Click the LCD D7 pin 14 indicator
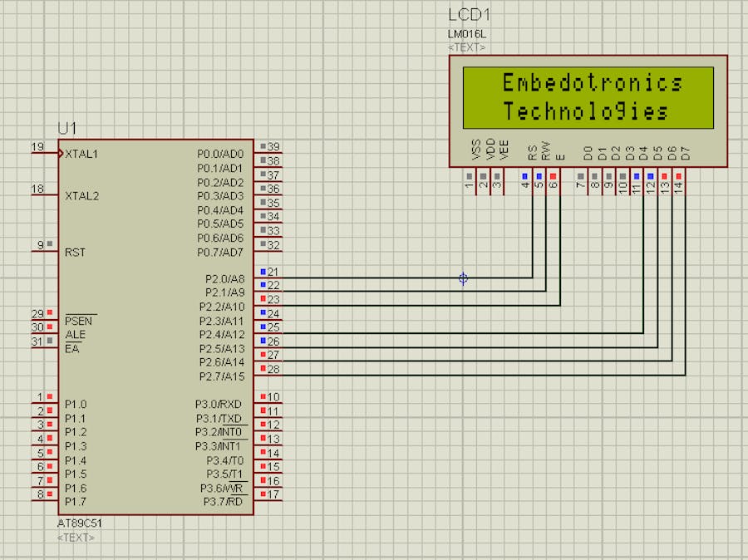Image resolution: width=748 pixels, height=560 pixels. 679,176
